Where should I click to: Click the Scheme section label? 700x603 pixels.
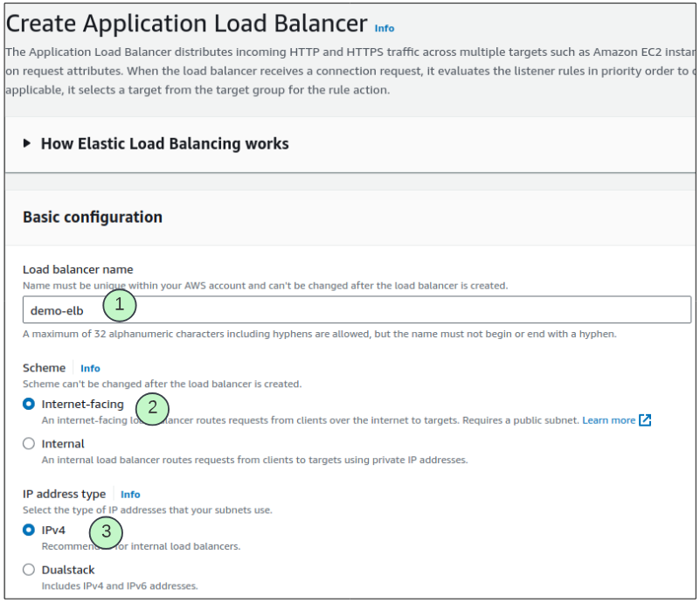coord(45,369)
